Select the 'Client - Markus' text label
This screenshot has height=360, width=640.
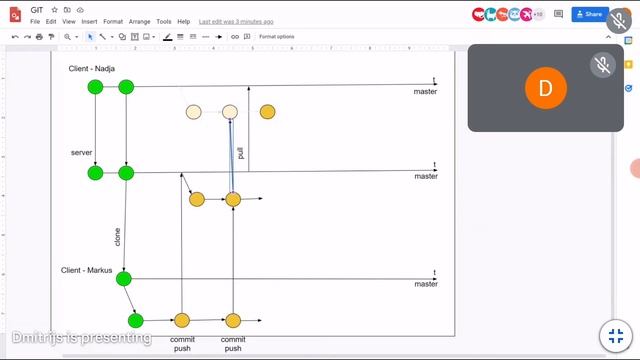pyautogui.click(x=86, y=270)
